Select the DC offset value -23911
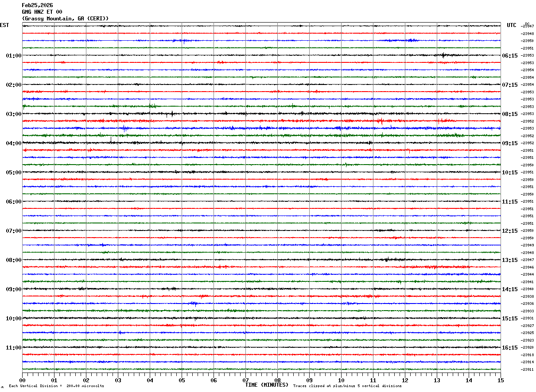 [528, 370]
